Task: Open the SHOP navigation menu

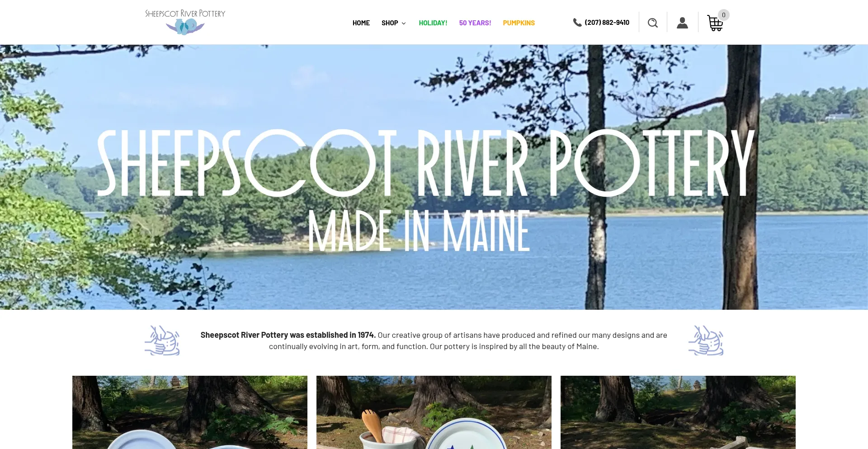Action: point(390,23)
